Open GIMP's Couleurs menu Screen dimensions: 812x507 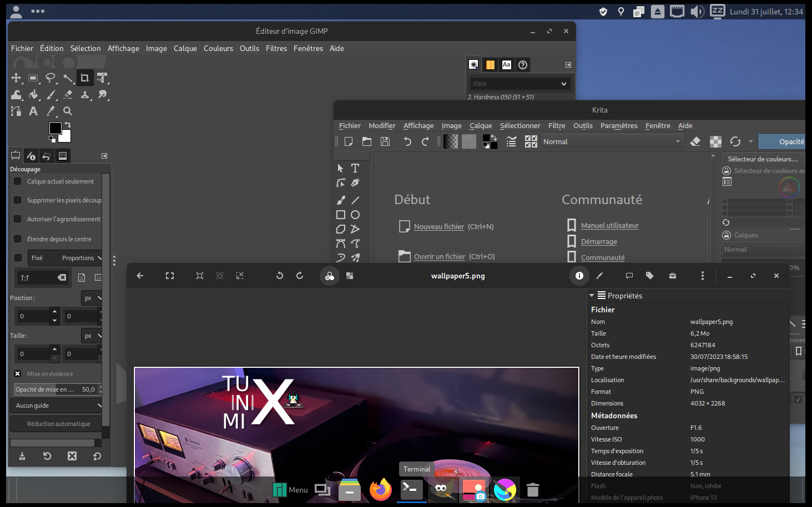(218, 48)
